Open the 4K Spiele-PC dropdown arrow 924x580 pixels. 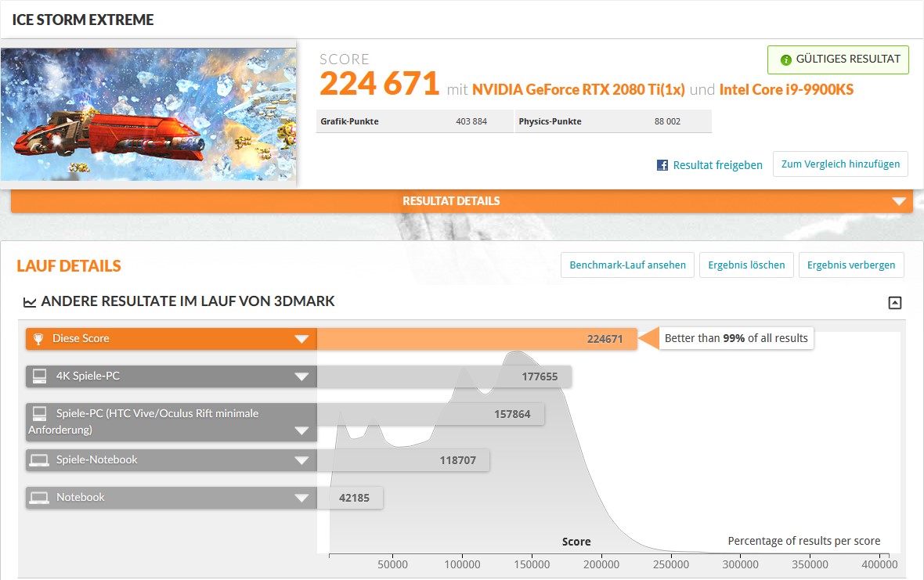pyautogui.click(x=301, y=376)
